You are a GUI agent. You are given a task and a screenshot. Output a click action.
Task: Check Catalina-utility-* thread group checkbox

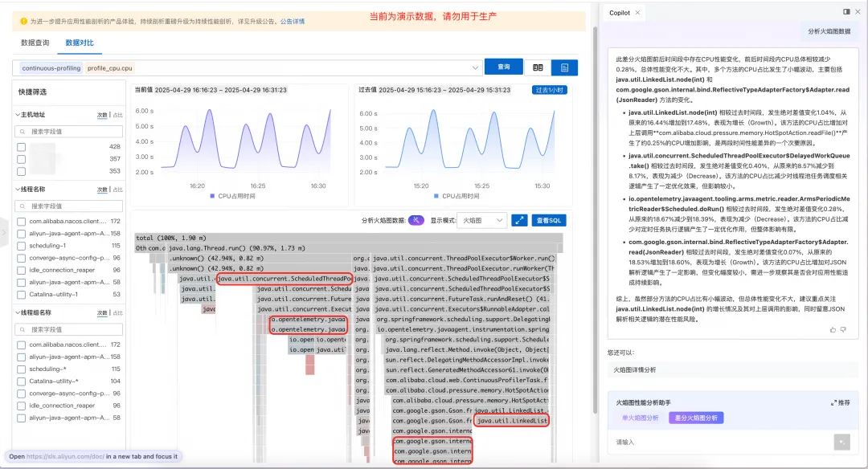(21, 381)
